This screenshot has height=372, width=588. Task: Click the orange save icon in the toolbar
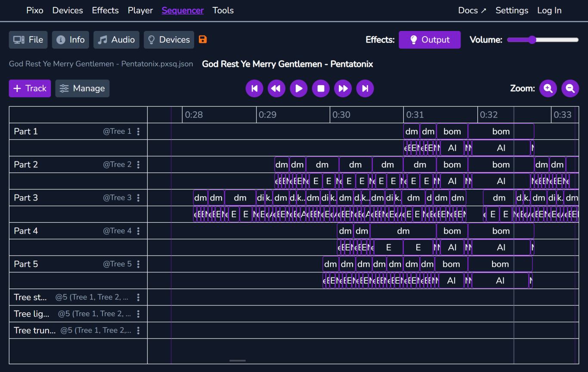pyautogui.click(x=202, y=39)
